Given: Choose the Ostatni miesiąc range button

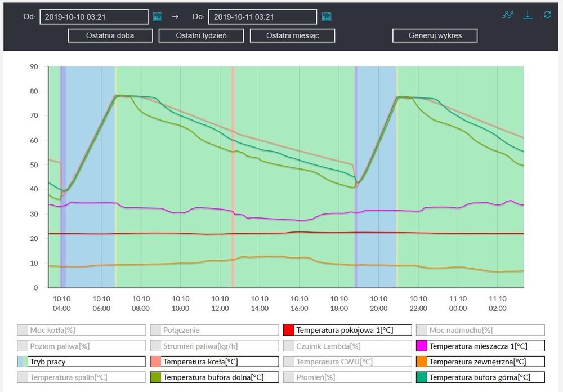Looking at the screenshot, I should [292, 35].
